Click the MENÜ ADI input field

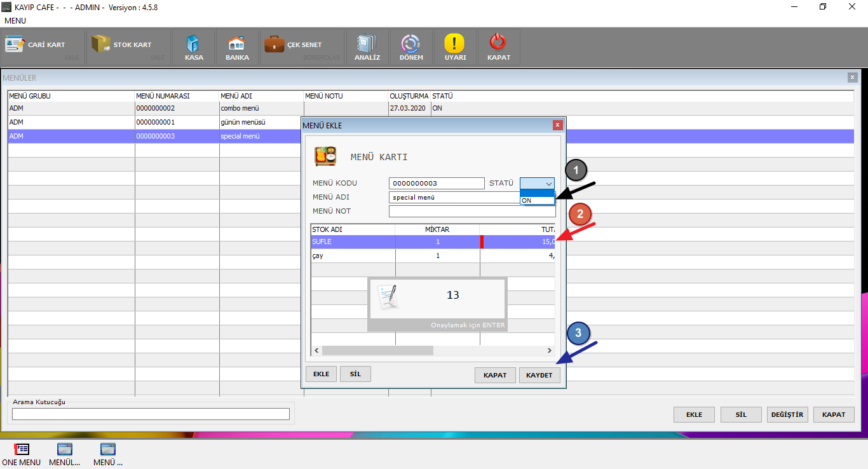454,197
